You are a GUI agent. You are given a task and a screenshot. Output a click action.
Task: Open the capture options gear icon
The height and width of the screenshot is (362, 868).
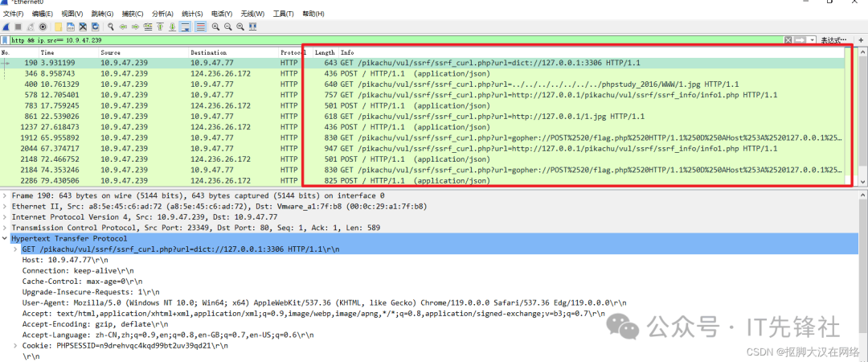pyautogui.click(x=43, y=27)
